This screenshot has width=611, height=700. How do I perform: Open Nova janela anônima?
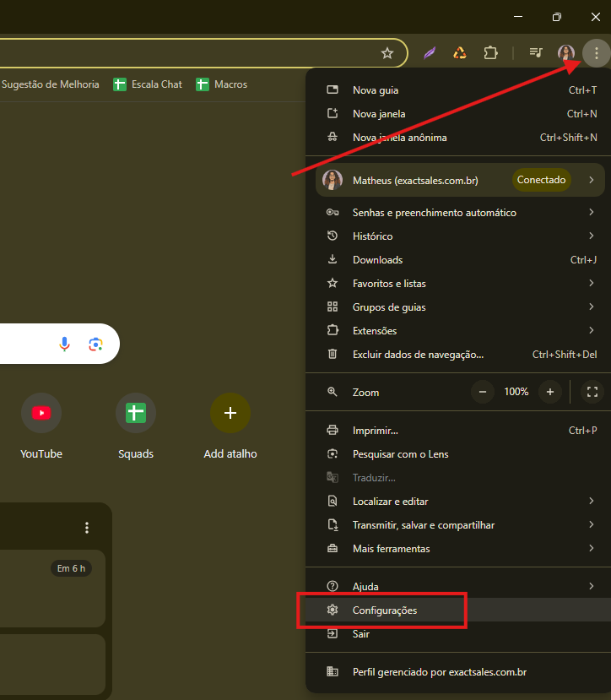click(x=458, y=138)
